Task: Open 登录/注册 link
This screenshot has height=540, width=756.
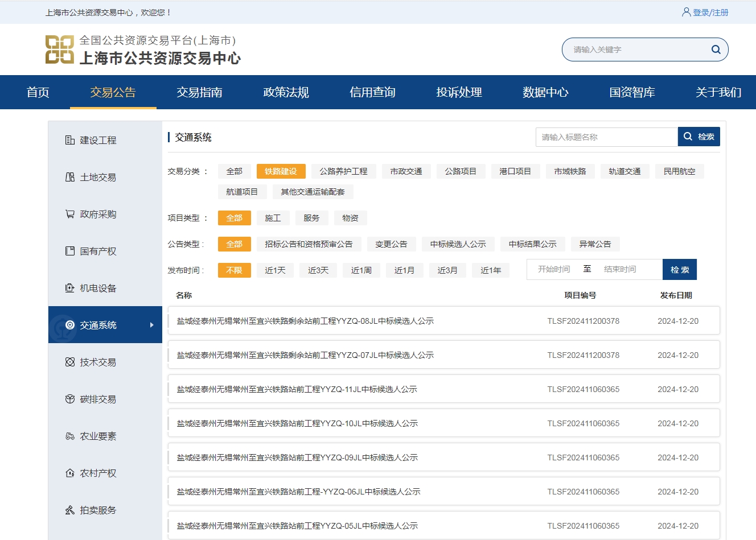Action: point(710,12)
